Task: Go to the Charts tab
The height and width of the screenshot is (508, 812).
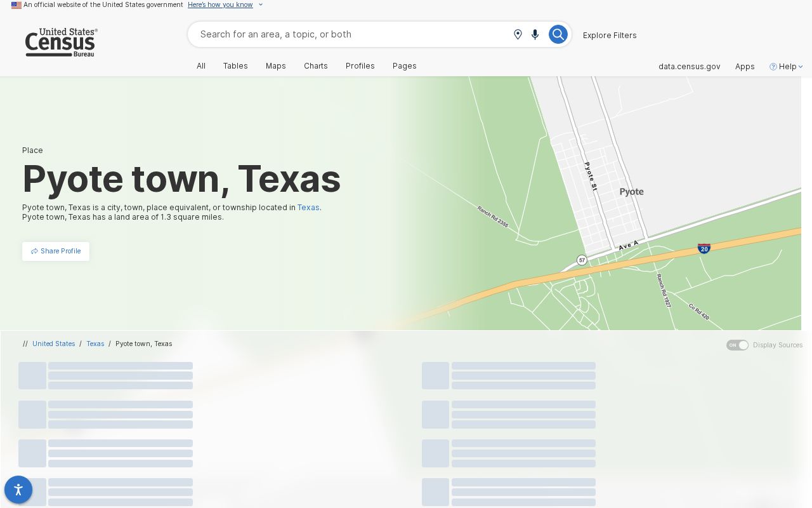Action: (316, 66)
